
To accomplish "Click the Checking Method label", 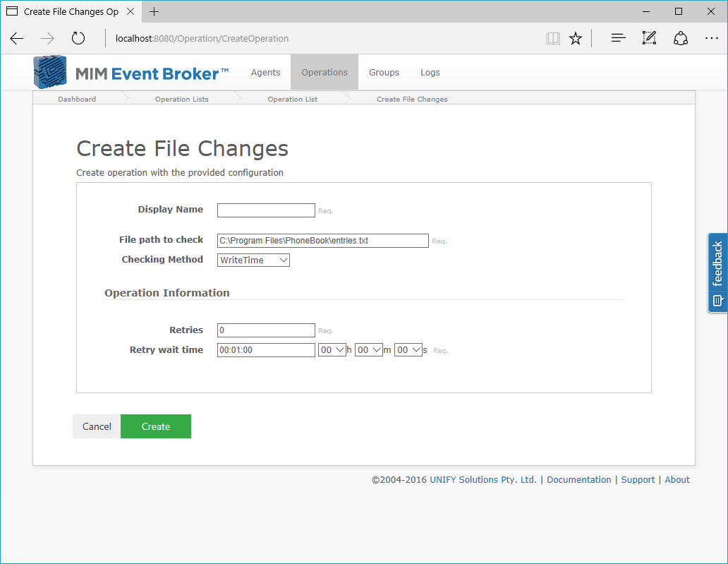I will coord(162,260).
